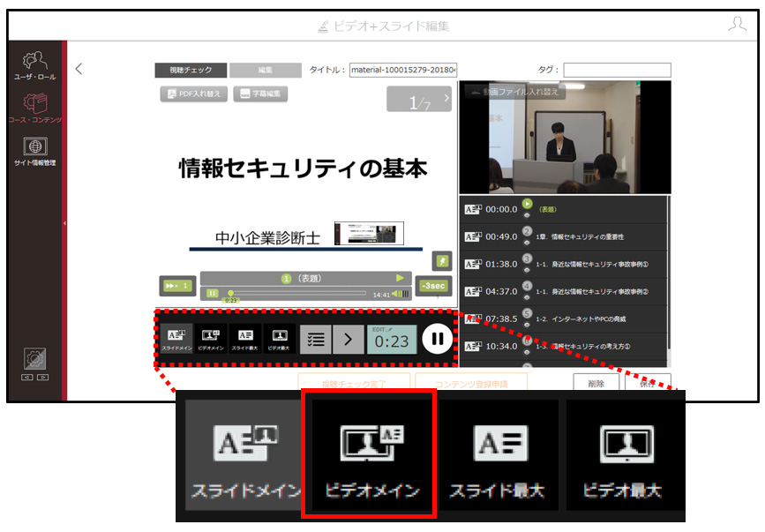Click the green play marker on 00:00.0 row

527,203
